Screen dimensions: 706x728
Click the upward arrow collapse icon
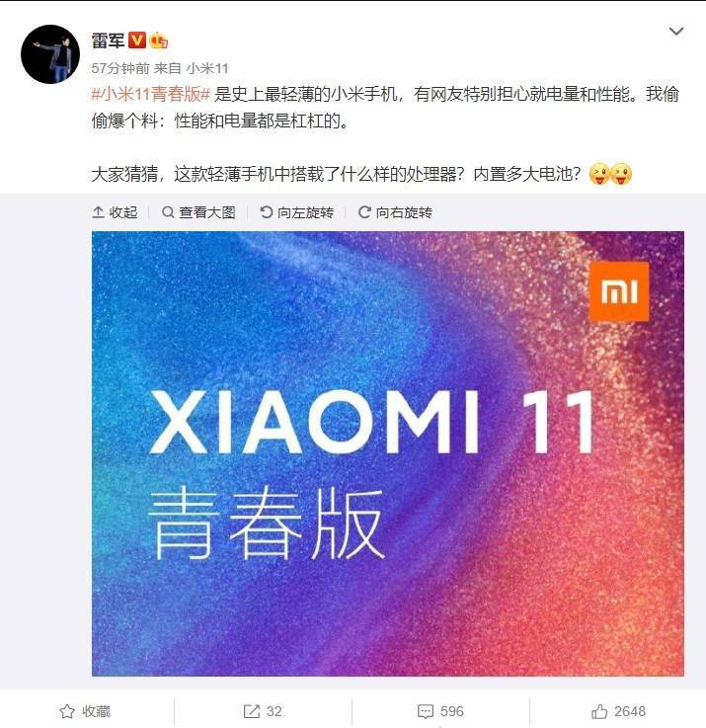(98, 212)
